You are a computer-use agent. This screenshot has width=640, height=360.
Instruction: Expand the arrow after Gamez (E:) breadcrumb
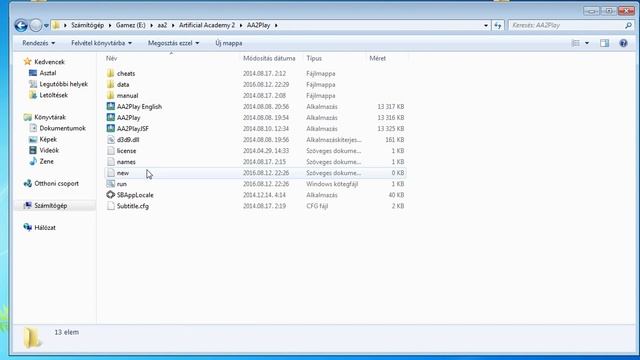(151, 25)
